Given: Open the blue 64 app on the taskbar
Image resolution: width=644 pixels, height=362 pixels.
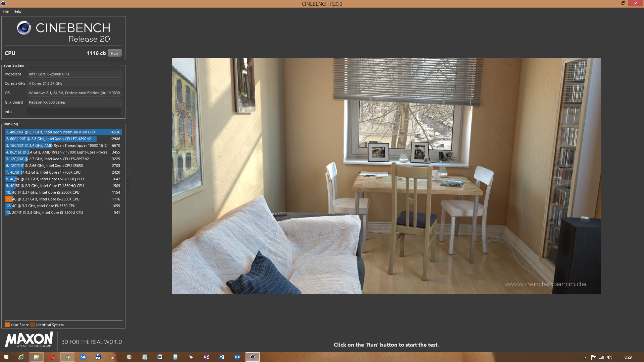Looking at the screenshot, I should (83, 357).
